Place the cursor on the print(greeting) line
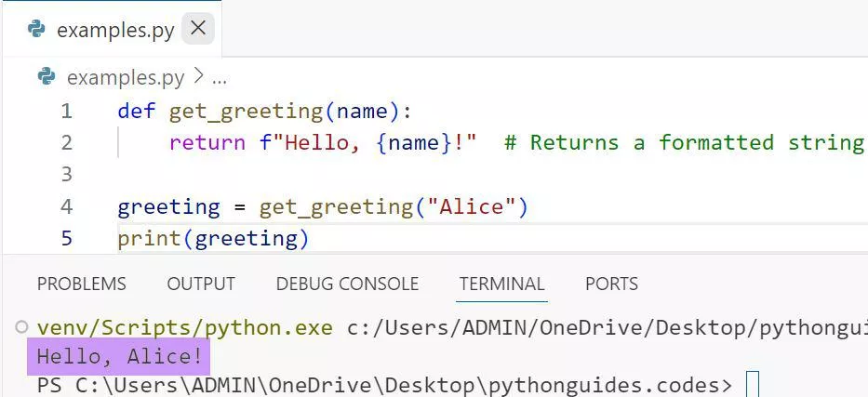868x397 pixels. (213, 239)
